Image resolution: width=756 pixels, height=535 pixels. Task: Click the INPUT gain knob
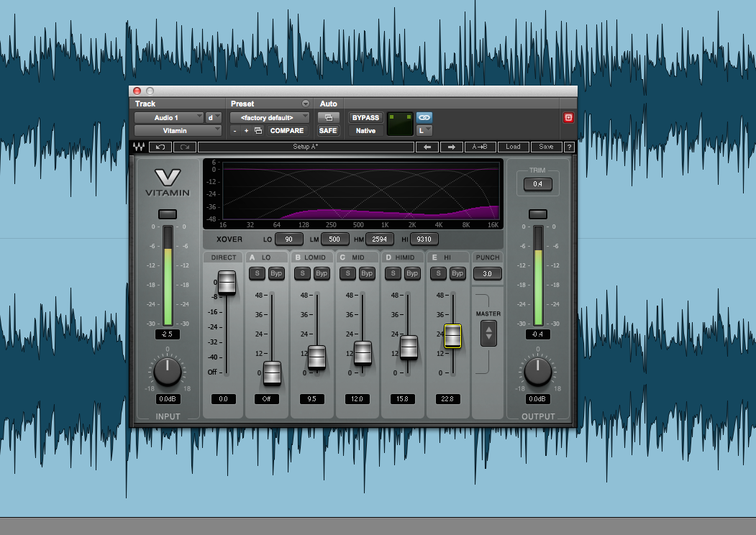point(168,371)
